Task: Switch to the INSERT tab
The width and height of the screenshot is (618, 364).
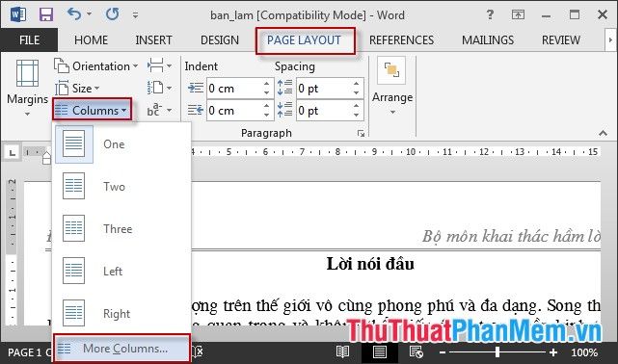Action: [x=153, y=40]
